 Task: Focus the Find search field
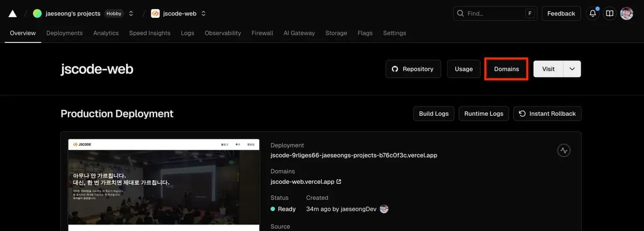coord(495,13)
